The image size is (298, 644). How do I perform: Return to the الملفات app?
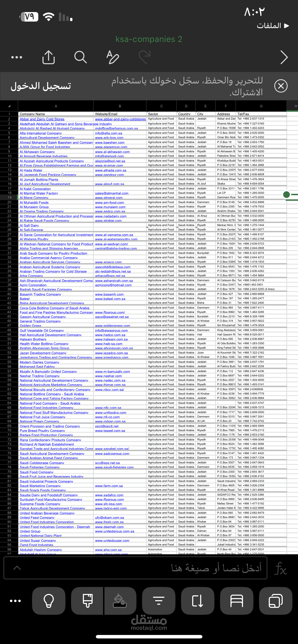[273, 26]
